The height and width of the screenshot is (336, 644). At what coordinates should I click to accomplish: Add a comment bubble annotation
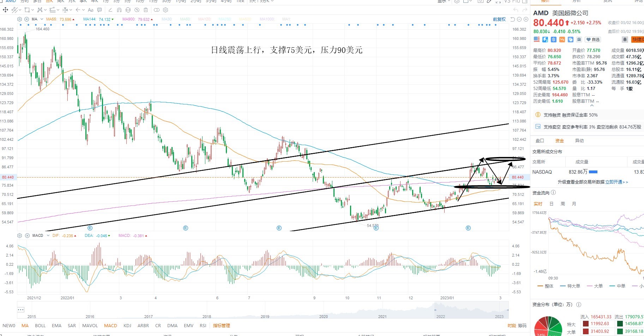(100, 10)
